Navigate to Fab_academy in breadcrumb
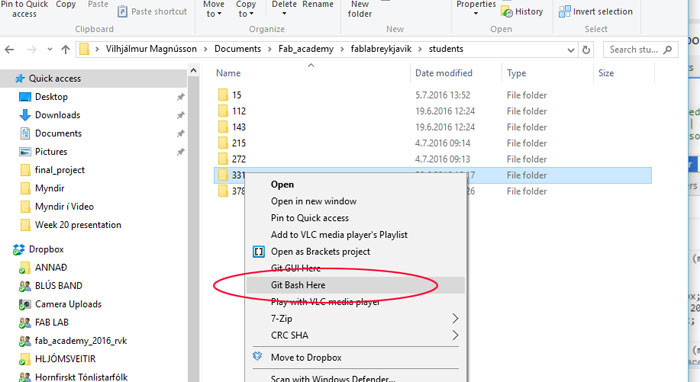This screenshot has width=700, height=382. (x=306, y=49)
